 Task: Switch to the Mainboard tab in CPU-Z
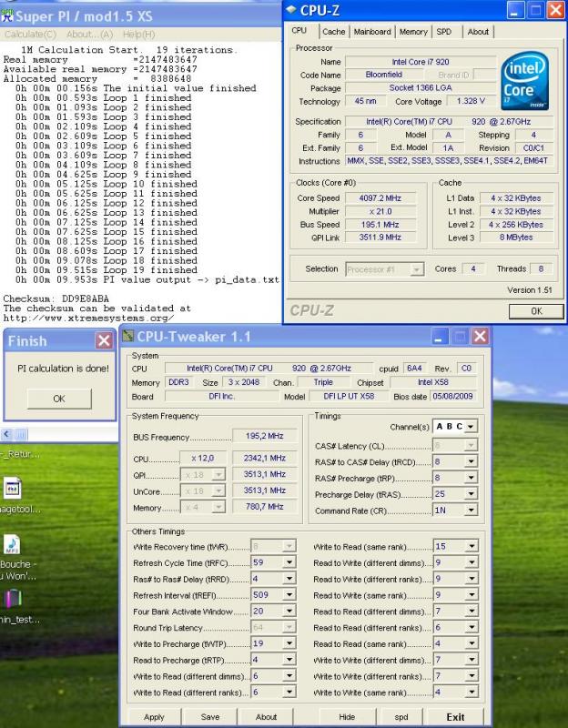372,32
